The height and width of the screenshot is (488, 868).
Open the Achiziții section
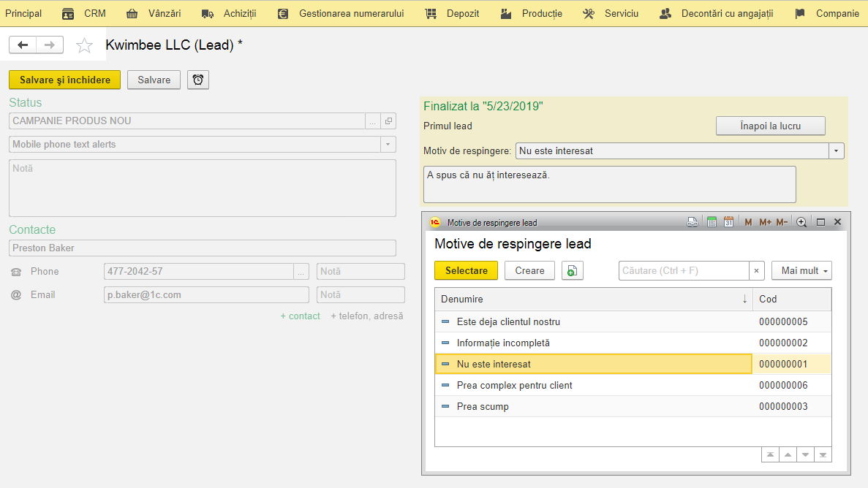228,13
